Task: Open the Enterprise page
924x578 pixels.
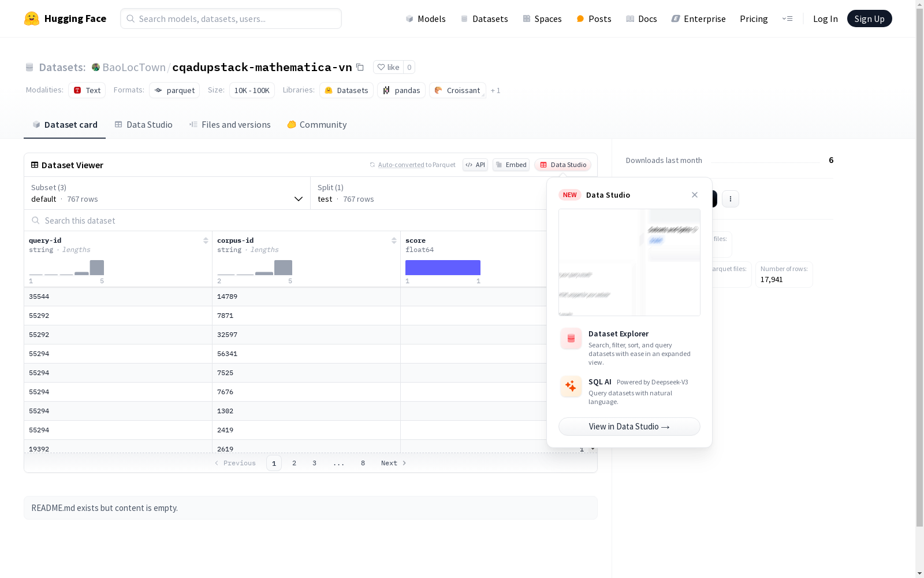Action: [699, 18]
